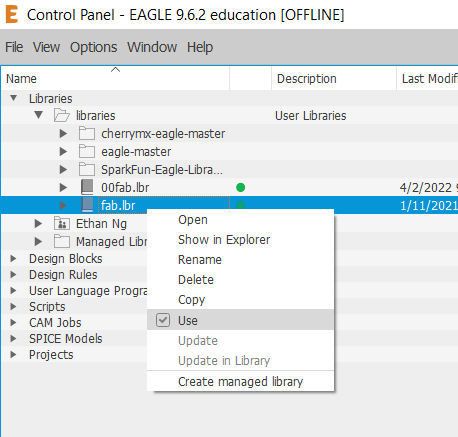Viewport: 458px width, 437px height.
Task: Choose Show in Explorer
Action: click(x=240, y=240)
